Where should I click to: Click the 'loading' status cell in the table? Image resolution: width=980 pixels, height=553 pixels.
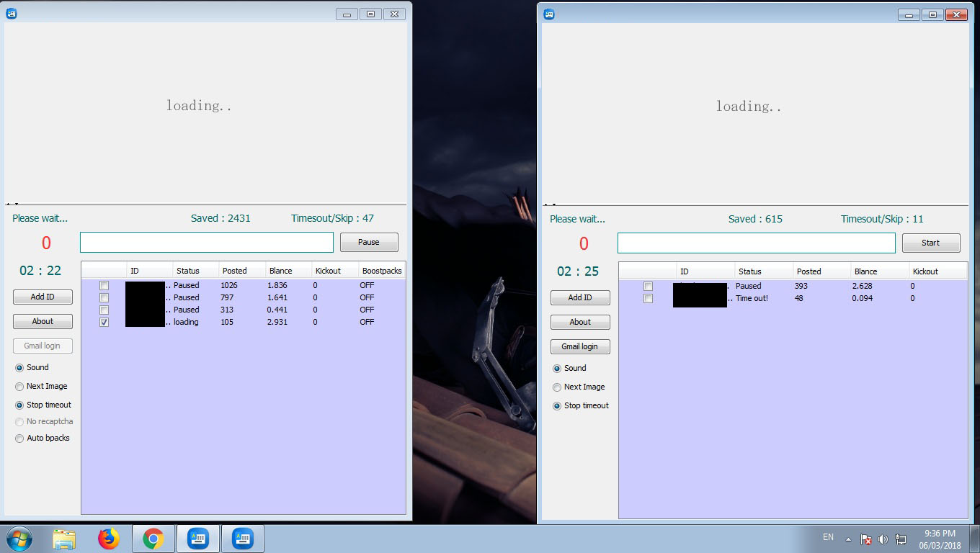tap(186, 323)
